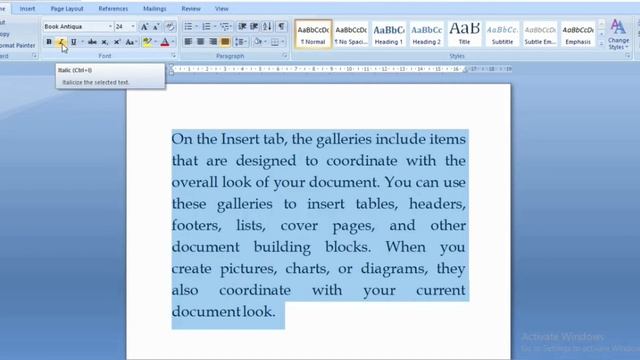Center align the text
This screenshot has width=640, height=360.
click(200, 42)
